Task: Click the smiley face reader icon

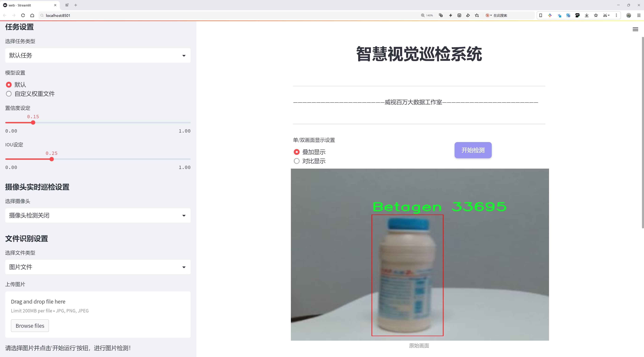Action: pos(459,15)
